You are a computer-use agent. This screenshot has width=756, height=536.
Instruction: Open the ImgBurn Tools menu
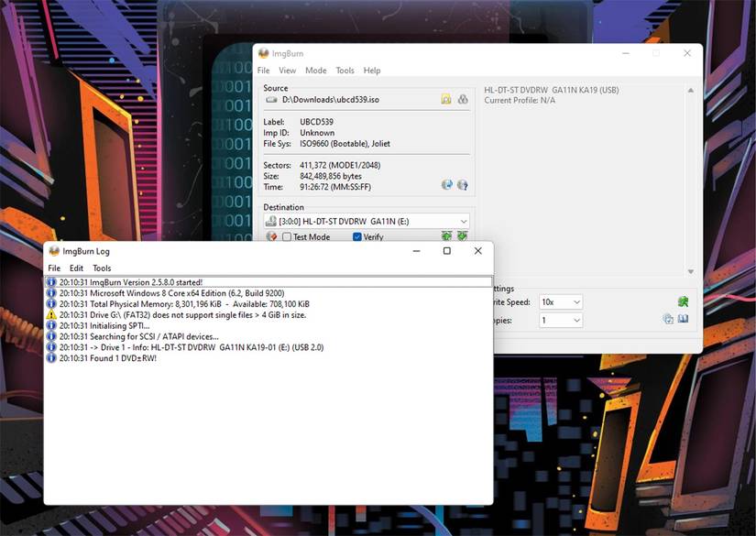(x=345, y=71)
